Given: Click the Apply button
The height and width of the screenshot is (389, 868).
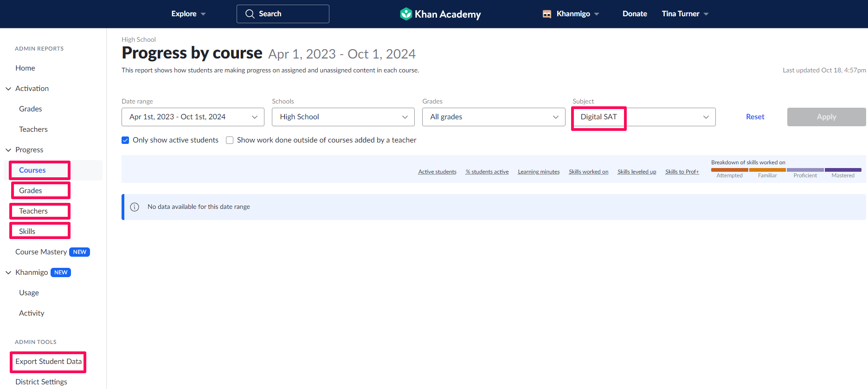Looking at the screenshot, I should point(826,117).
